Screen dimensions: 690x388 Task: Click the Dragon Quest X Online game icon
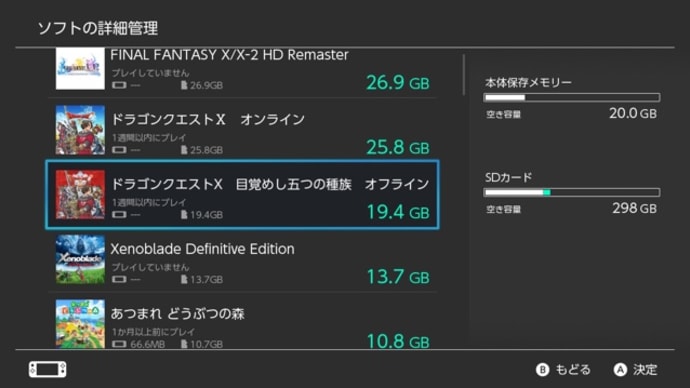tap(80, 130)
